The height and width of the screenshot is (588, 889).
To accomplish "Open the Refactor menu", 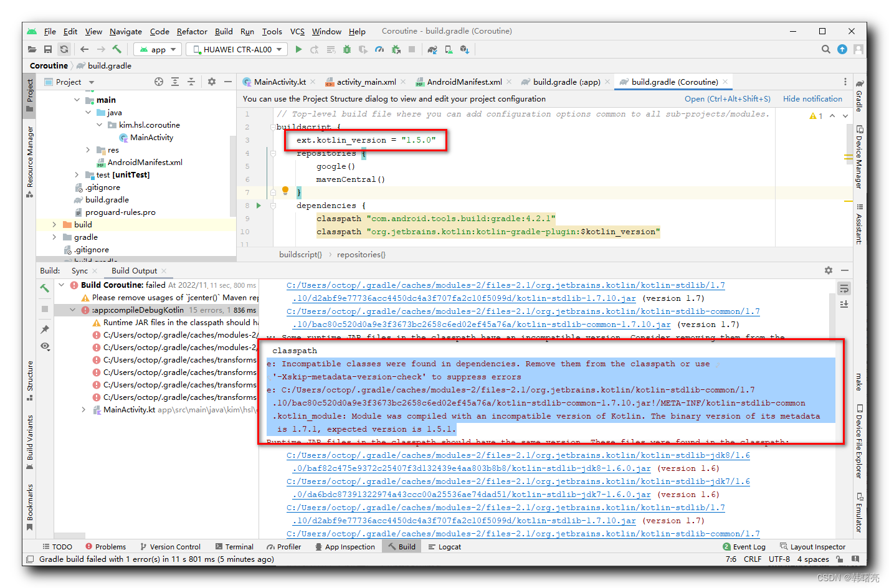I will tap(192, 31).
